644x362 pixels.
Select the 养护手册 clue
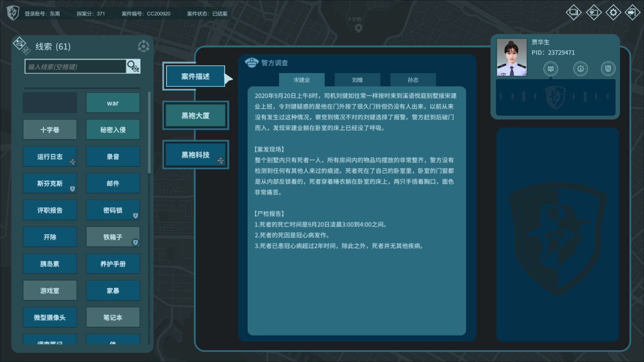pyautogui.click(x=113, y=264)
